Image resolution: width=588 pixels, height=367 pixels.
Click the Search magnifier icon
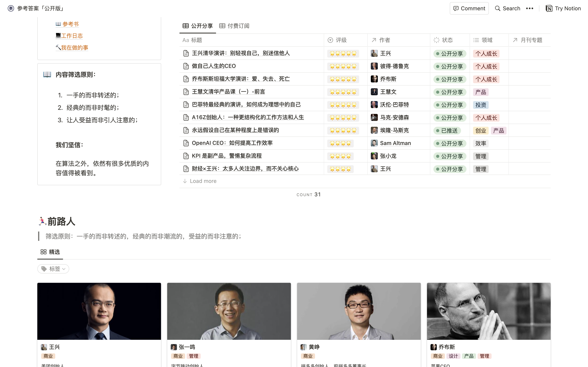[497, 9]
